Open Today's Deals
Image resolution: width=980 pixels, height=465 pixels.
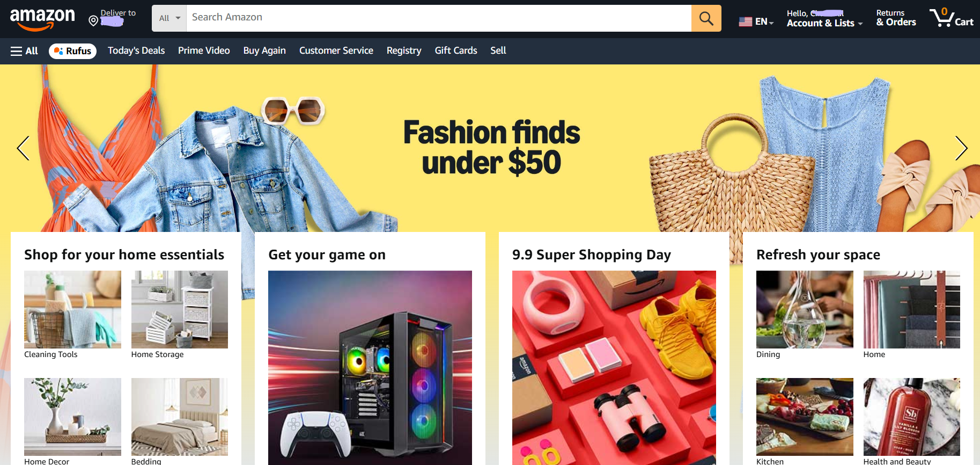coord(136,50)
